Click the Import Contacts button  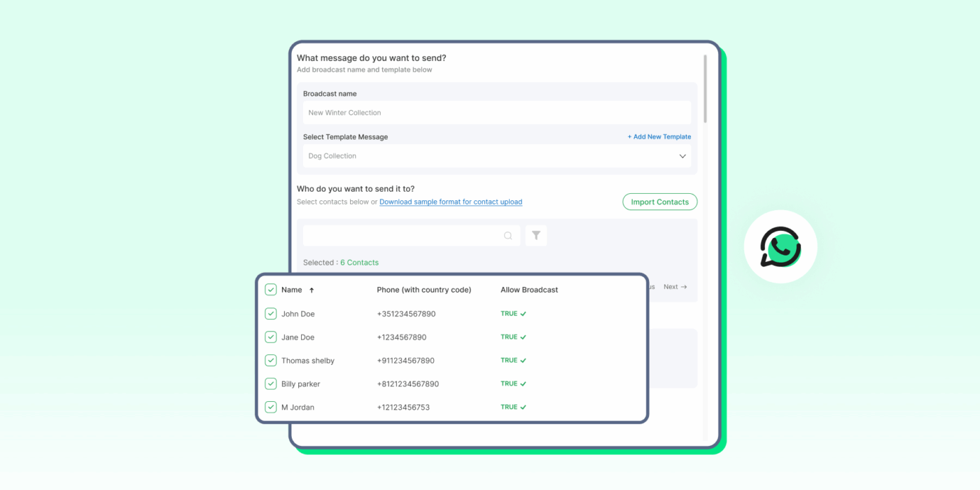coord(659,202)
